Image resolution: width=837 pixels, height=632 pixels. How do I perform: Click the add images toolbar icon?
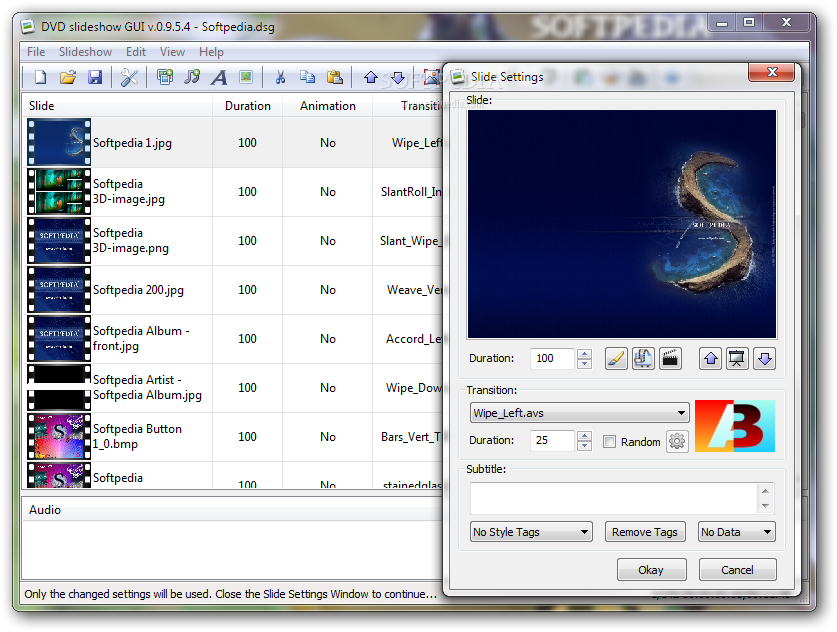165,77
